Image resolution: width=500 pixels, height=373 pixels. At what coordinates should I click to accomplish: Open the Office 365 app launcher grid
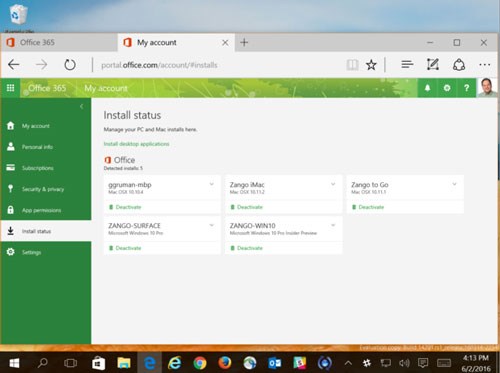pyautogui.click(x=10, y=88)
